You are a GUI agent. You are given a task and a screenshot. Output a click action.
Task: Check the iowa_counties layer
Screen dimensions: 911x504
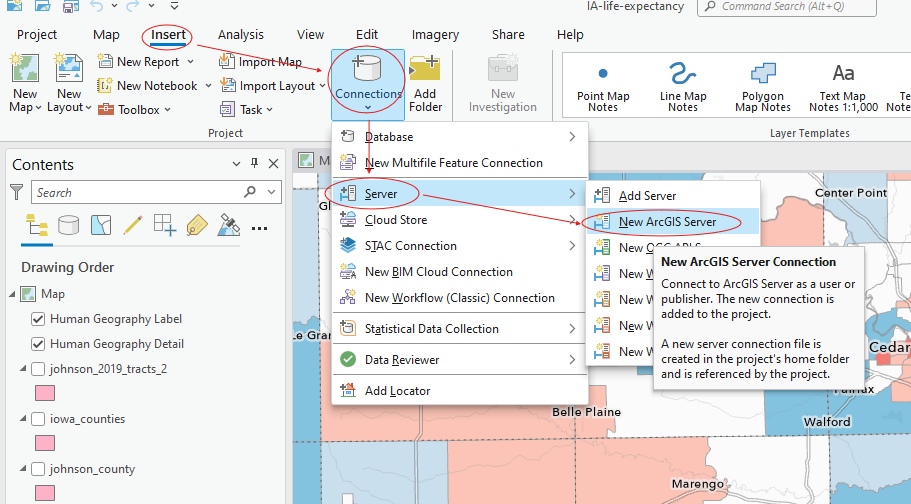[x=38, y=419]
